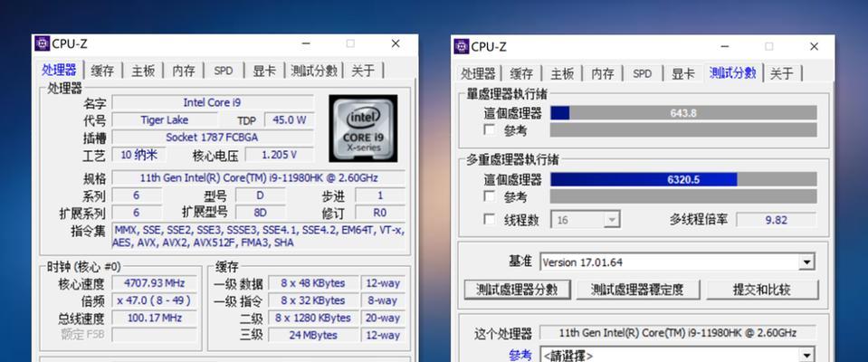Switch to 缓存 tab in right window
868x362 pixels.
tap(521, 73)
